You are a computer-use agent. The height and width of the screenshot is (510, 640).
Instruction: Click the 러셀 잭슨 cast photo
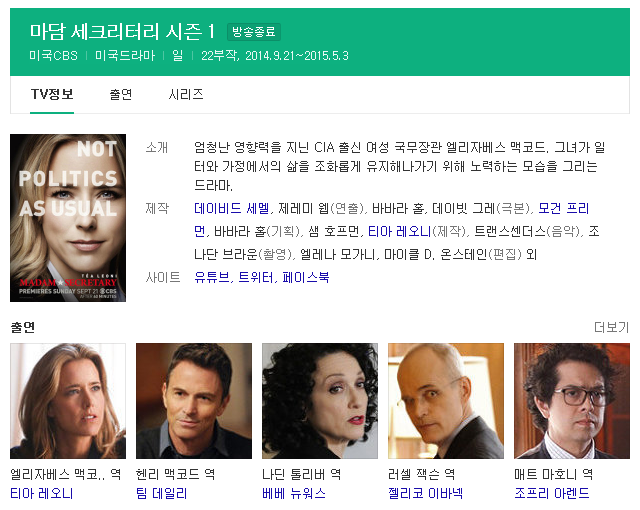click(x=446, y=401)
